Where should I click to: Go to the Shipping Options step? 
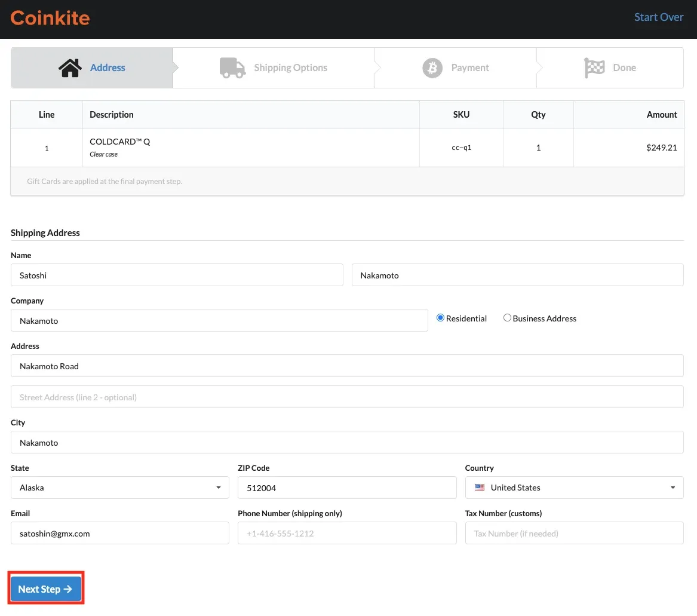coord(274,68)
